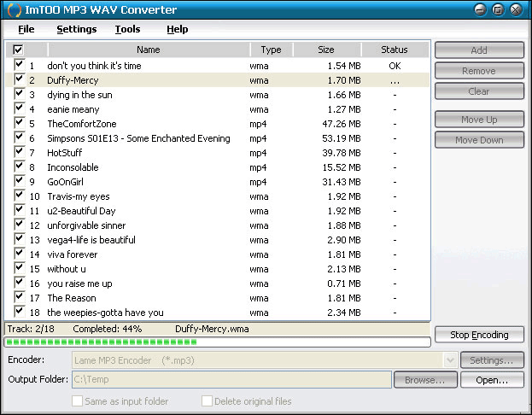Screen dimensions: 532x415
Task: Select the weepies-gotta have you track
Action: pyautogui.click(x=218, y=313)
